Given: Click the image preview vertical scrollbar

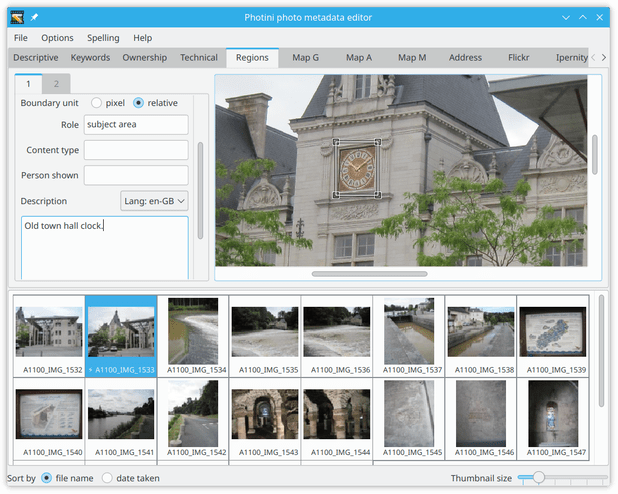Looking at the screenshot, I should (595, 154).
